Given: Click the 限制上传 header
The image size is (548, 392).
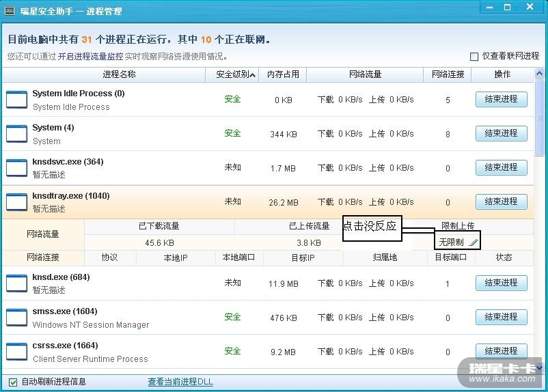Looking at the screenshot, I should pos(458,226).
